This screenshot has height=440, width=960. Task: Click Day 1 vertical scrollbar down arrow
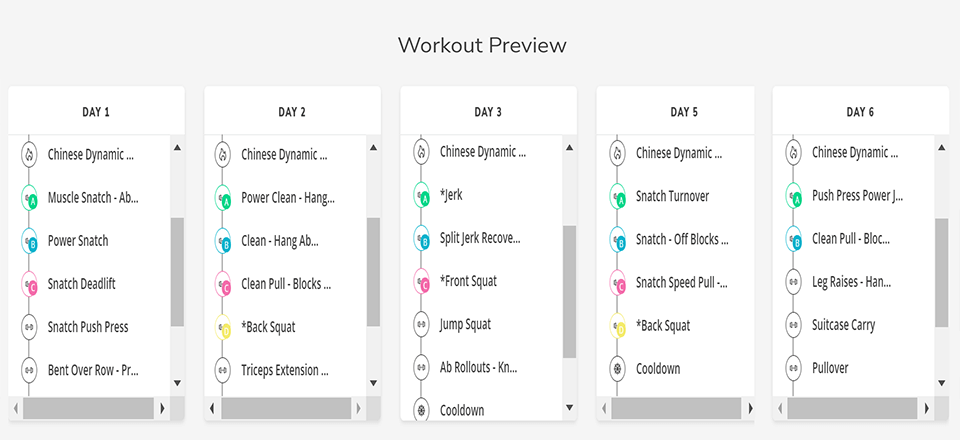click(178, 383)
